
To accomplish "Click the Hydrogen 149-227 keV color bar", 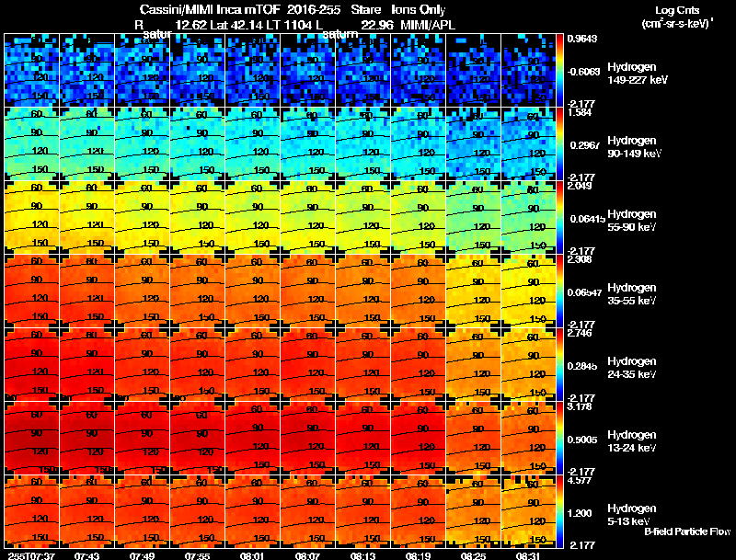I will 559,71.
